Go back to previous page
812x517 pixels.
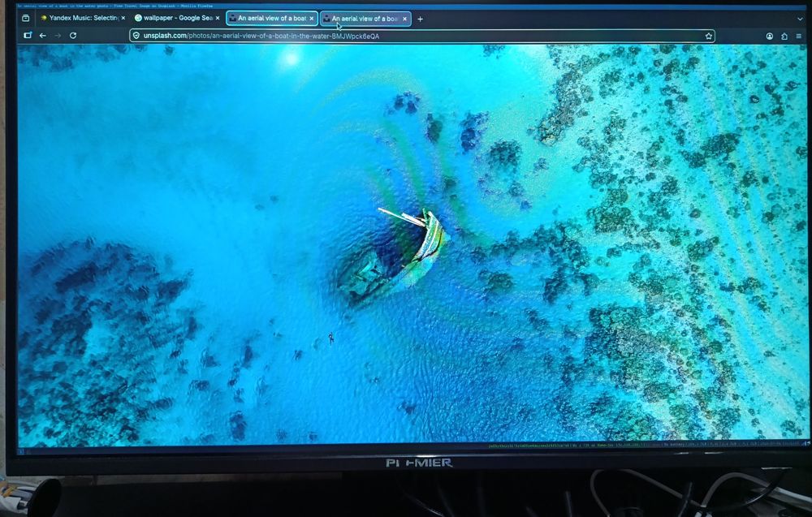[x=43, y=35]
